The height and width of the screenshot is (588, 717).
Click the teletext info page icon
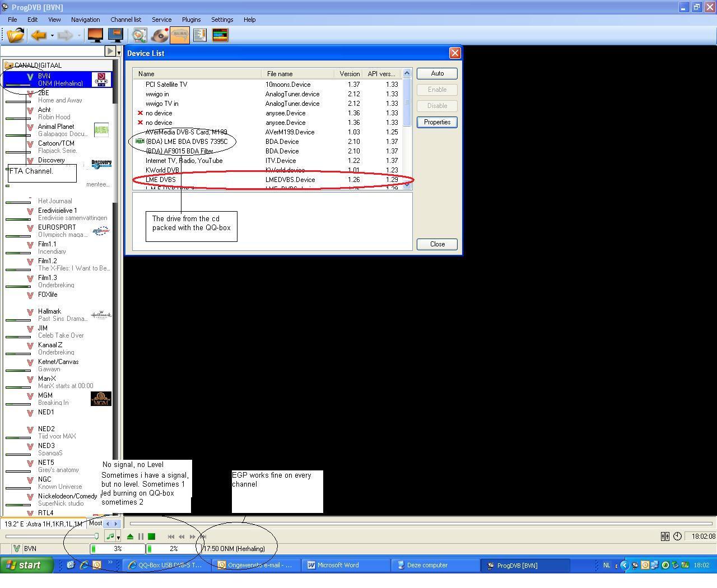click(200, 35)
